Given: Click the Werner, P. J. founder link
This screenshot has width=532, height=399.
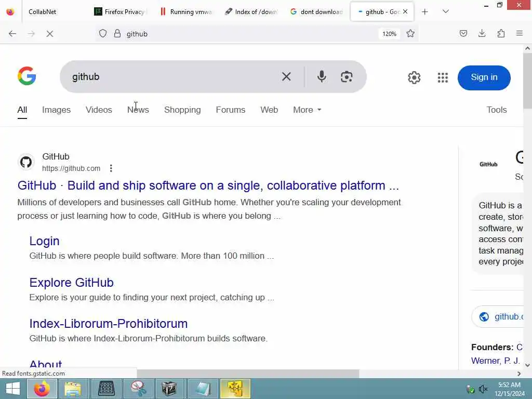Looking at the screenshot, I should pos(495,361).
